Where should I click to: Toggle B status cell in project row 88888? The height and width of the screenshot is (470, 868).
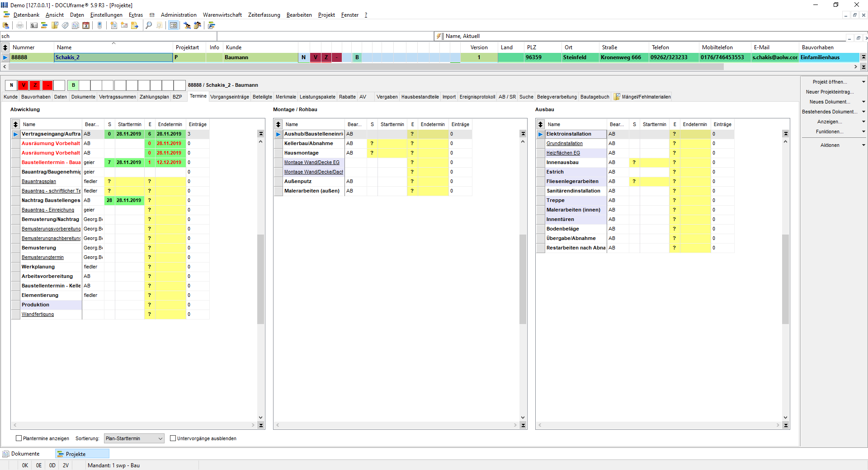(357, 57)
